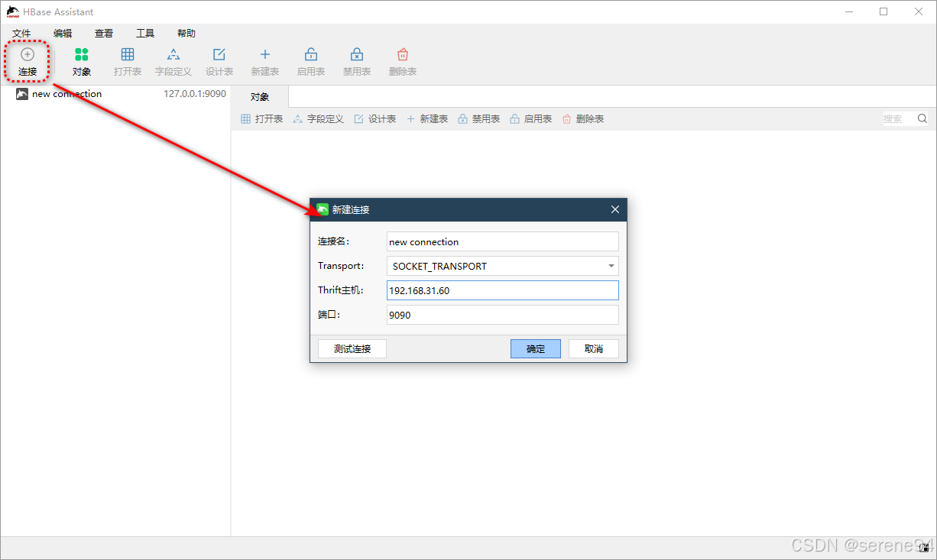Viewport: 937px width, 560px height.
Task: Click 字段定义 in the object sub-toolbar
Action: pos(318,119)
